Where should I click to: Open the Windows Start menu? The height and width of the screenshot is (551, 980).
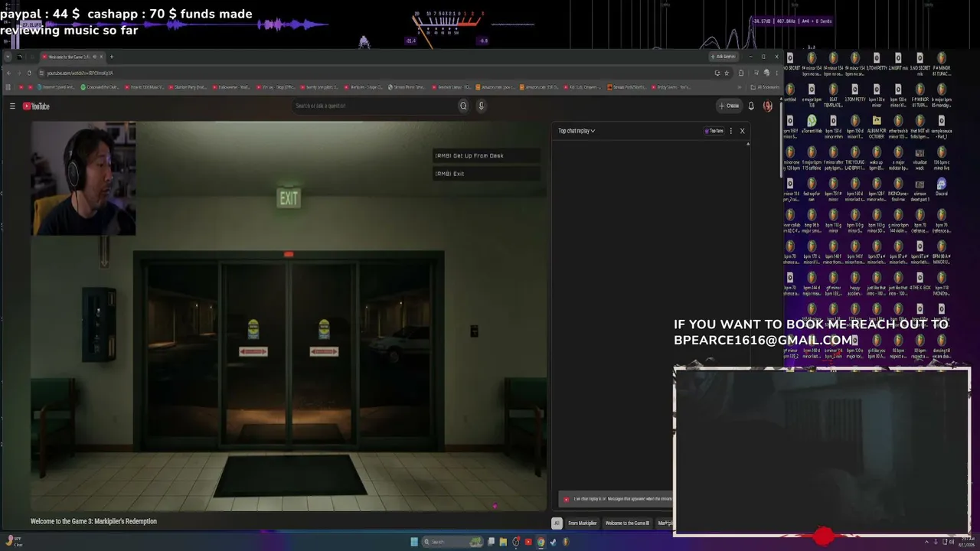click(414, 542)
